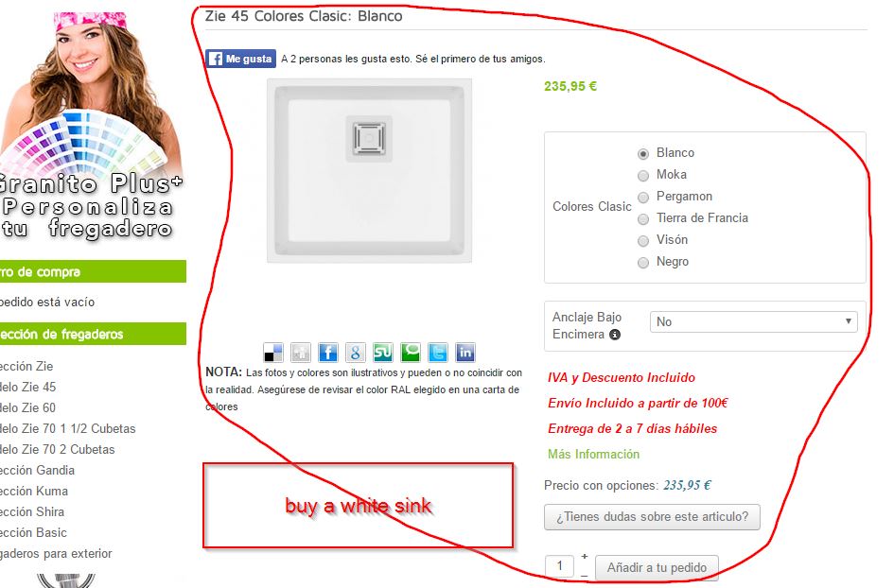Select the Moka color radio button
Image resolution: width=894 pixels, height=588 pixels.
[643, 176]
